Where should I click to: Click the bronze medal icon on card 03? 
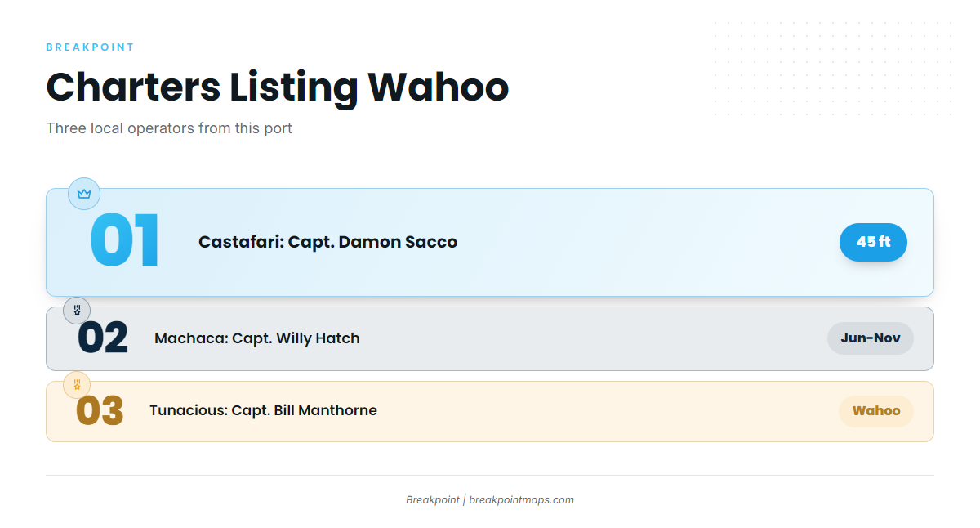77,384
